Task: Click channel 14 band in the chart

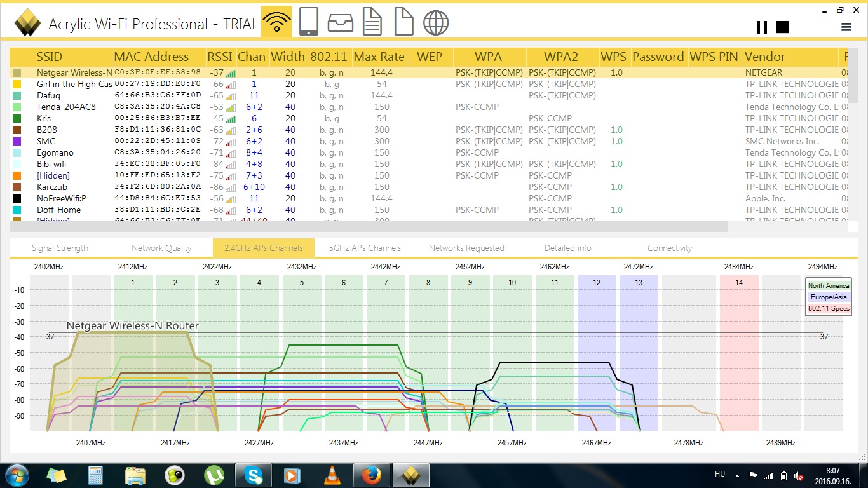Action: pos(739,353)
